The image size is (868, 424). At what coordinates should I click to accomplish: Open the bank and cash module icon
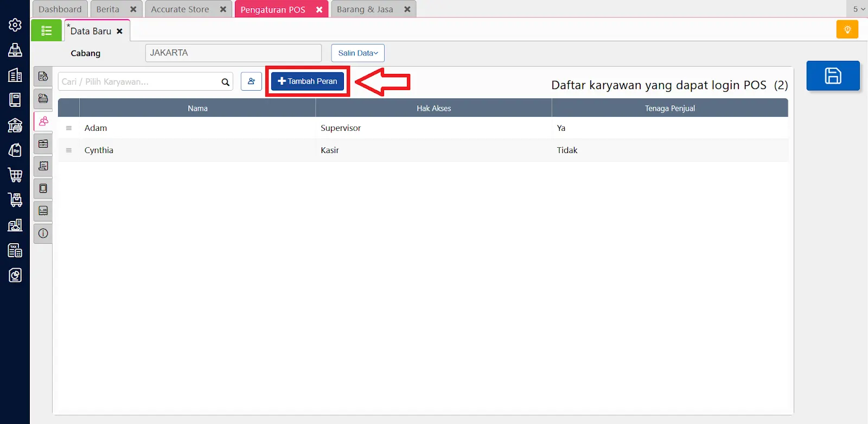[x=15, y=125]
